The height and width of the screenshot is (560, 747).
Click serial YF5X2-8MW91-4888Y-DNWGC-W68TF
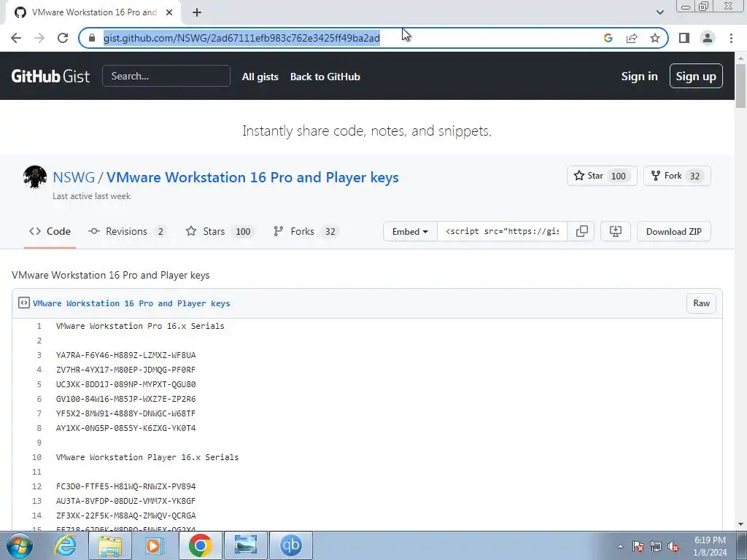125,413
